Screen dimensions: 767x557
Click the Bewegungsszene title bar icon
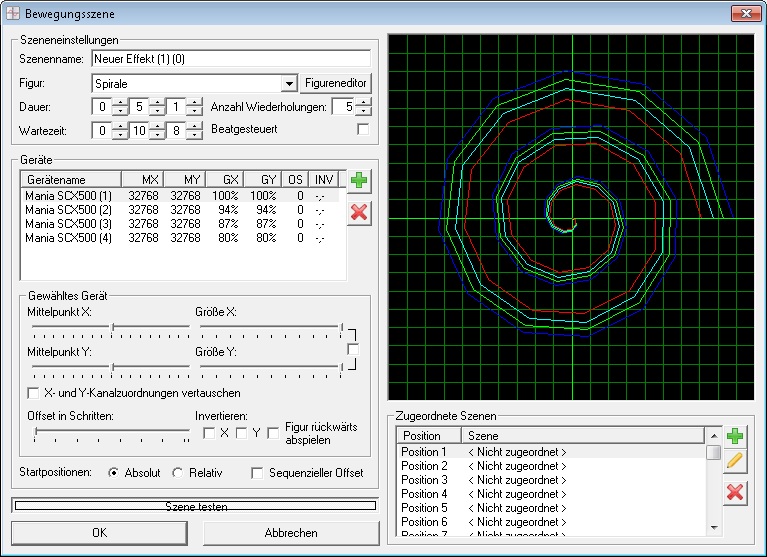(x=14, y=14)
